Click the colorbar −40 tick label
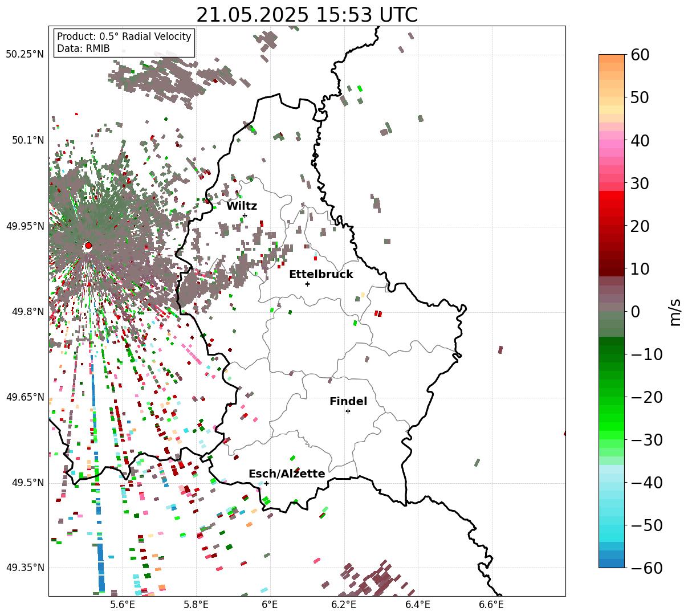Viewport: 688px width, 616px height. pos(646,483)
